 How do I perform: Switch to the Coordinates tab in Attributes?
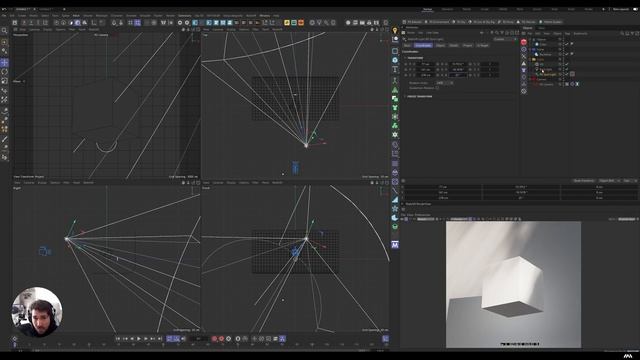[423, 45]
